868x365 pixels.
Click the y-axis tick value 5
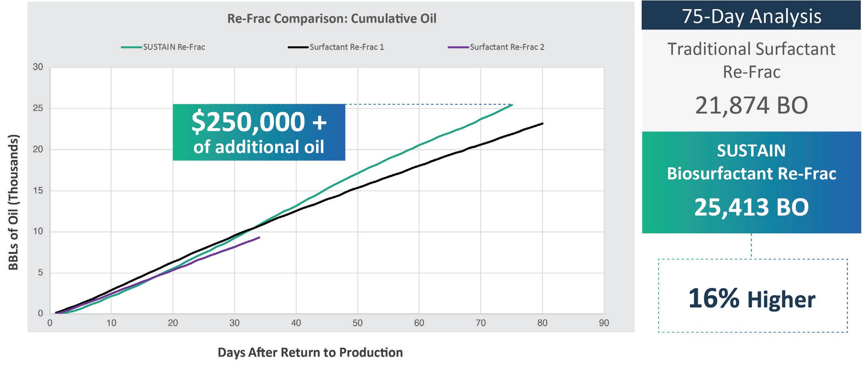point(40,273)
